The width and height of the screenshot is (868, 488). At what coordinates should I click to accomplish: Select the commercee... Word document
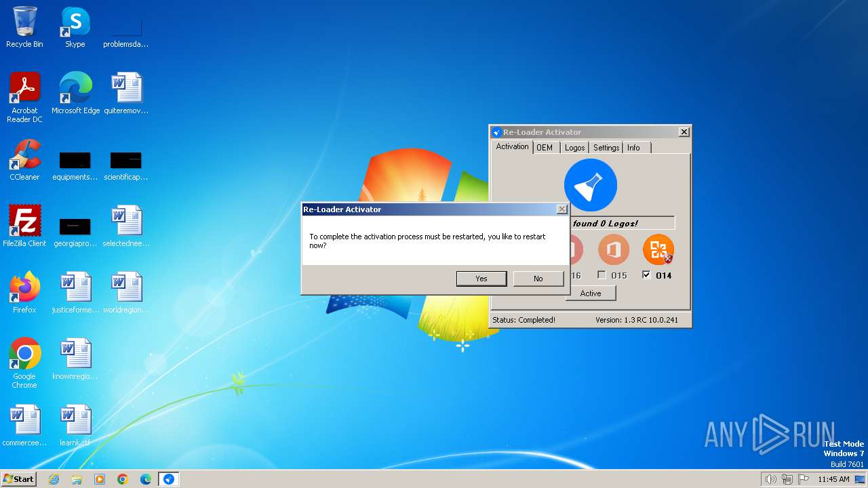[24, 426]
